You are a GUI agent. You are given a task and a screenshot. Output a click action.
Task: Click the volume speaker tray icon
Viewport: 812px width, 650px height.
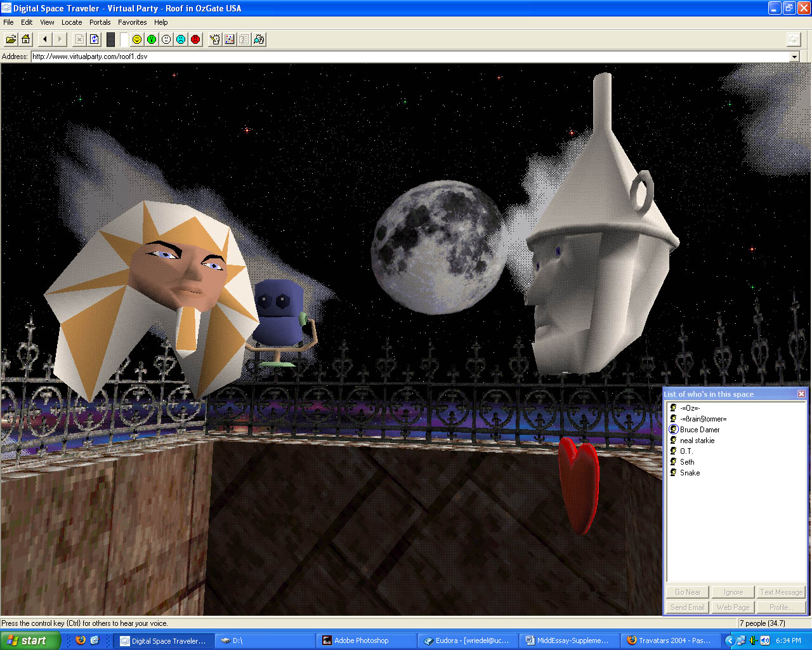(764, 640)
